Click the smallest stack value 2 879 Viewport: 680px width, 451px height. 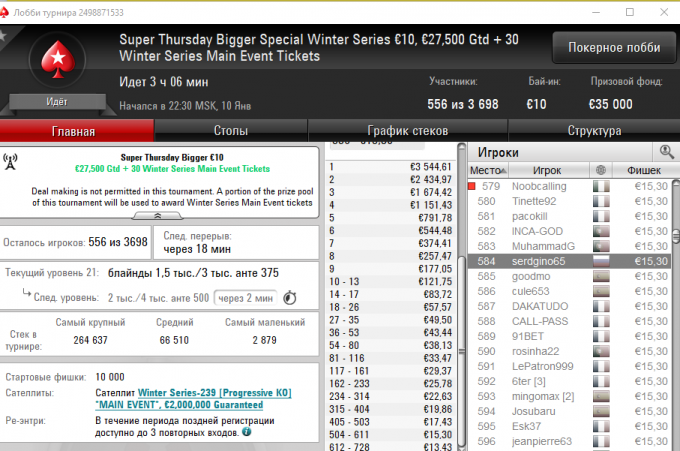click(x=265, y=340)
